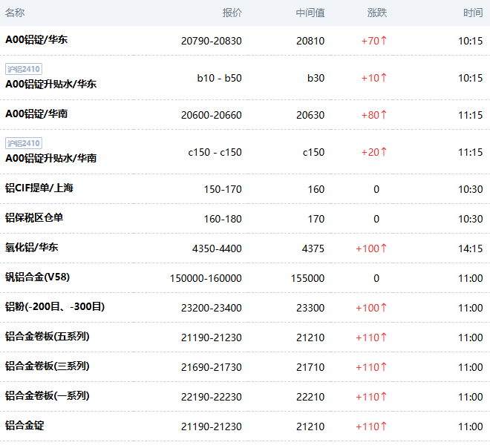The height and width of the screenshot is (448, 490).
Task: Select the quote 20790-20830
Action: 212,41
